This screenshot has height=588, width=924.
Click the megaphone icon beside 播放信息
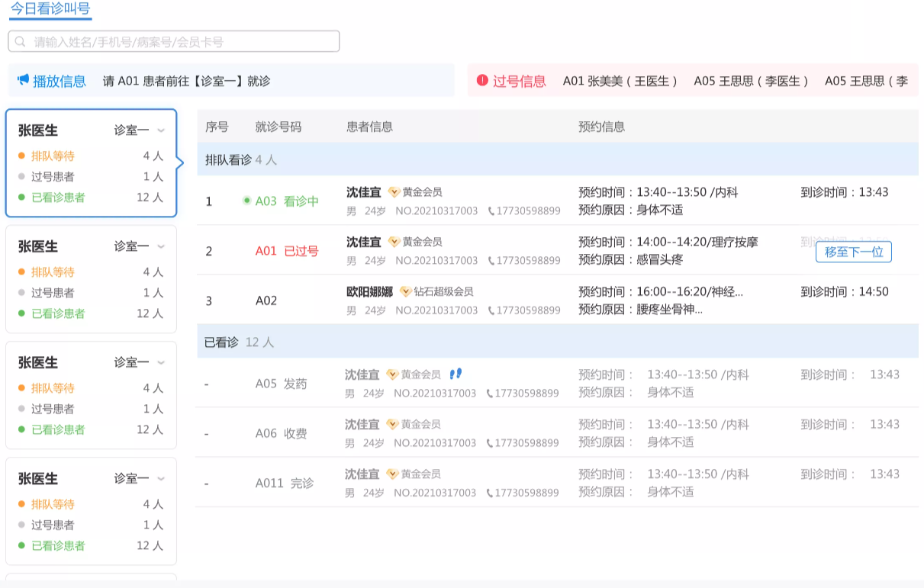click(x=24, y=80)
